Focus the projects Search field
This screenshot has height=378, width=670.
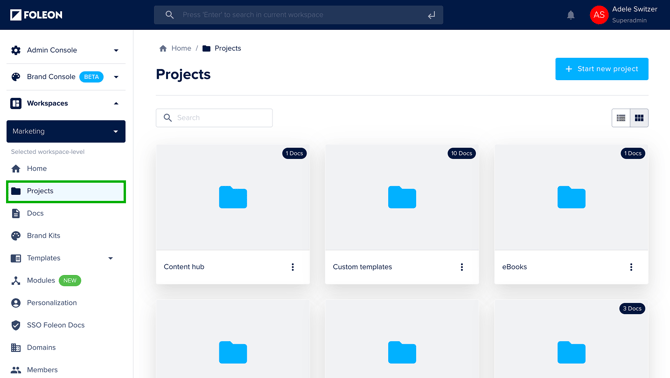tap(214, 117)
